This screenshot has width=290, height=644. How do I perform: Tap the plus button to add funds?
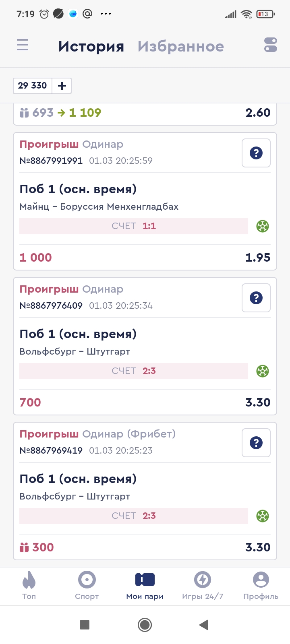(x=62, y=86)
